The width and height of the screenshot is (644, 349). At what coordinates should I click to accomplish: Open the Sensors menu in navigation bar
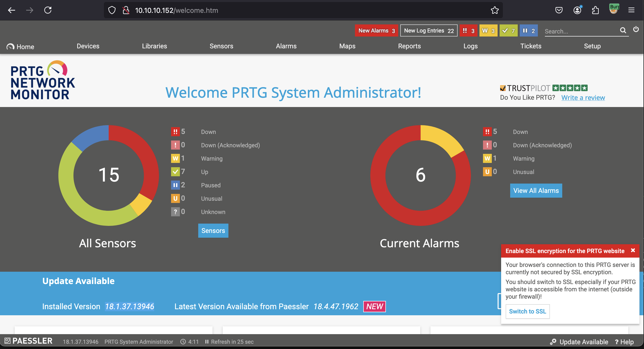click(221, 46)
